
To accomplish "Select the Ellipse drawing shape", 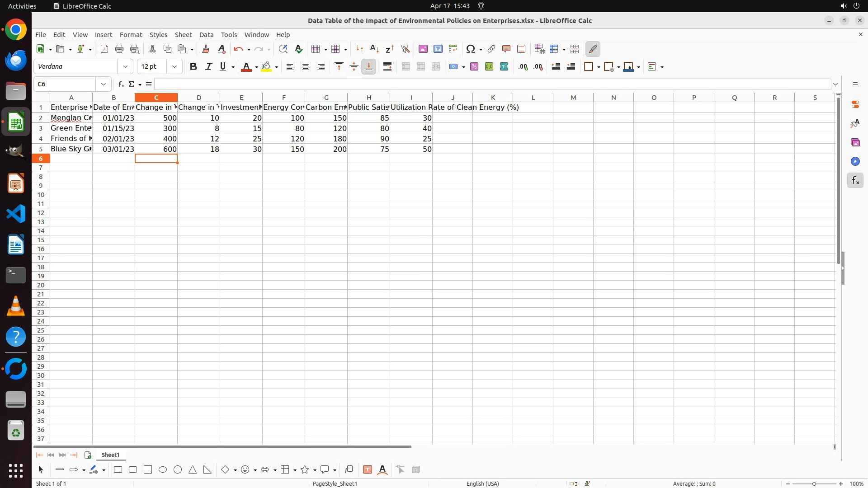I will (x=163, y=470).
